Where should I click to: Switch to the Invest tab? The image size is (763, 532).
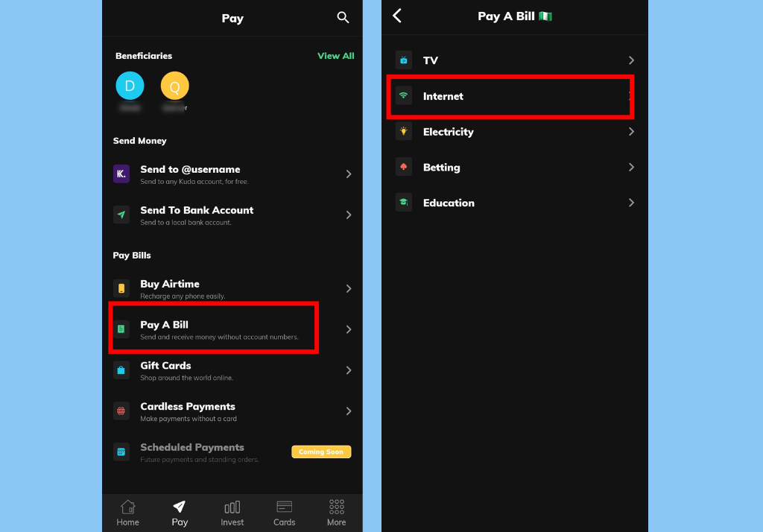click(232, 513)
